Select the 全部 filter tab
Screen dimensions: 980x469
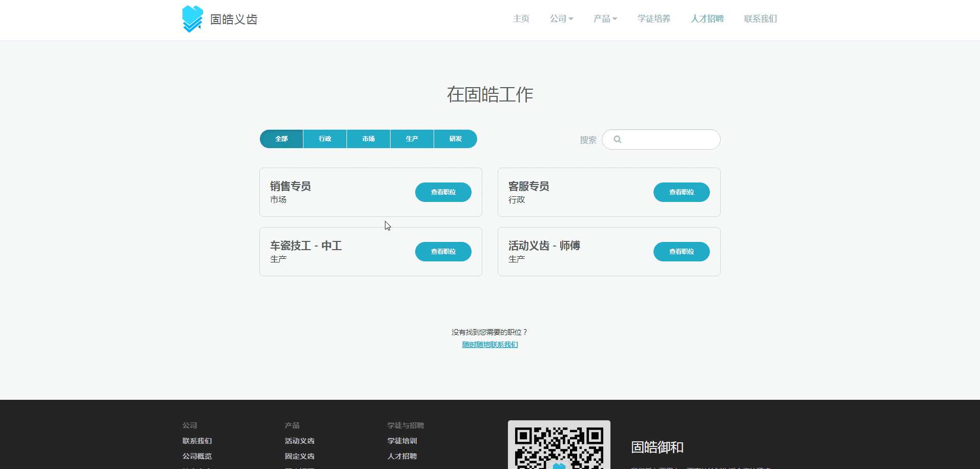tap(281, 139)
